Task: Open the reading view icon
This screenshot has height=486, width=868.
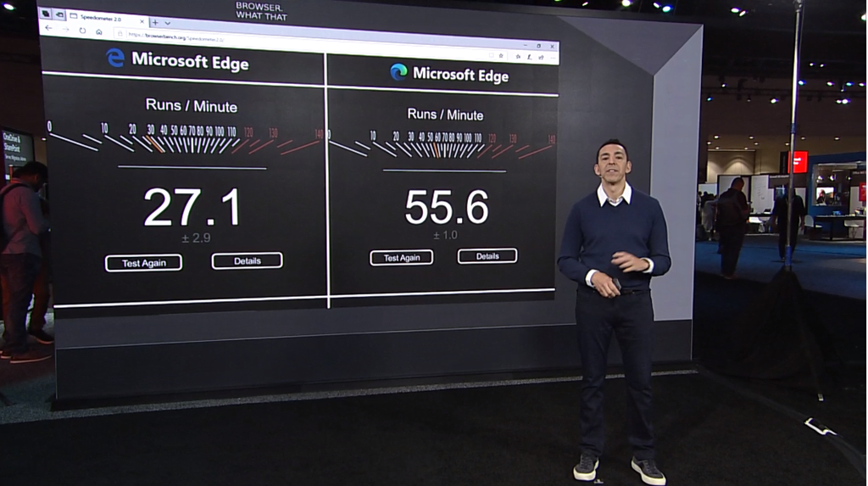Action: point(491,55)
